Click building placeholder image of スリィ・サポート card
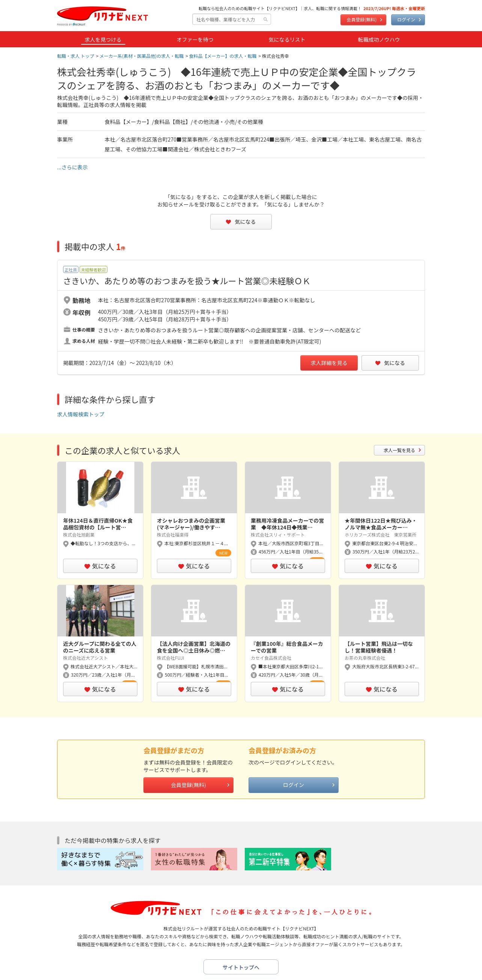This screenshot has height=980, width=482. pyautogui.click(x=288, y=487)
